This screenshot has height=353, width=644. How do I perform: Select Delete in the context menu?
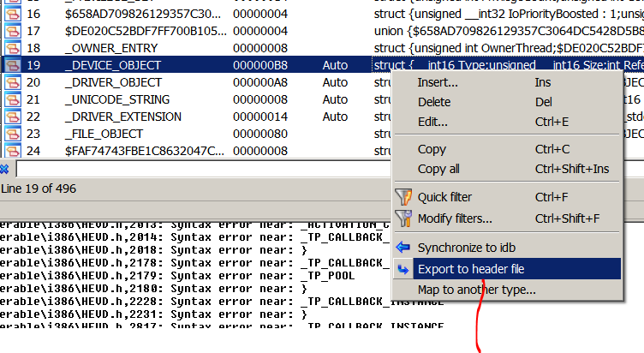[434, 102]
